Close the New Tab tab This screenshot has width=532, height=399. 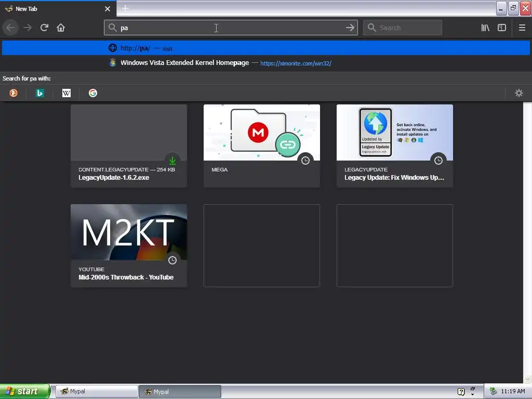(x=108, y=9)
